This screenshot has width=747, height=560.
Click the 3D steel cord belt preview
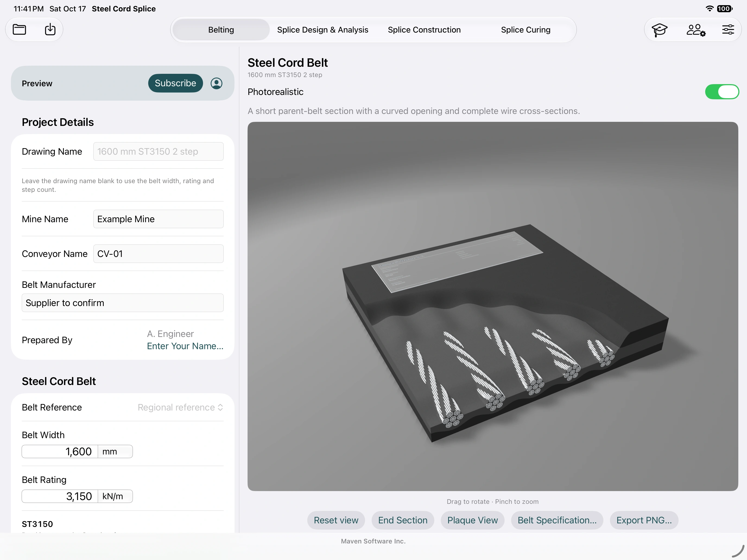[x=493, y=307]
